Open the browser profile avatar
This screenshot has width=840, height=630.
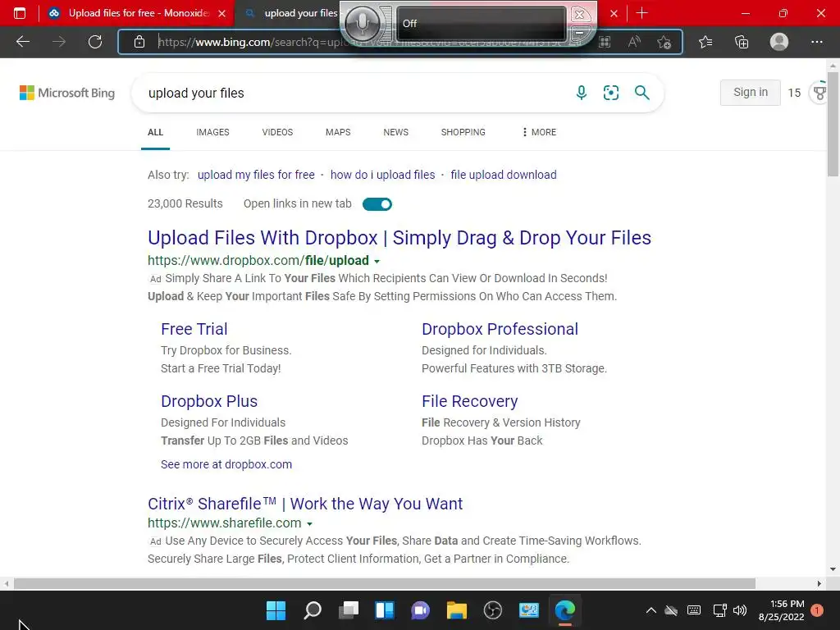779,42
